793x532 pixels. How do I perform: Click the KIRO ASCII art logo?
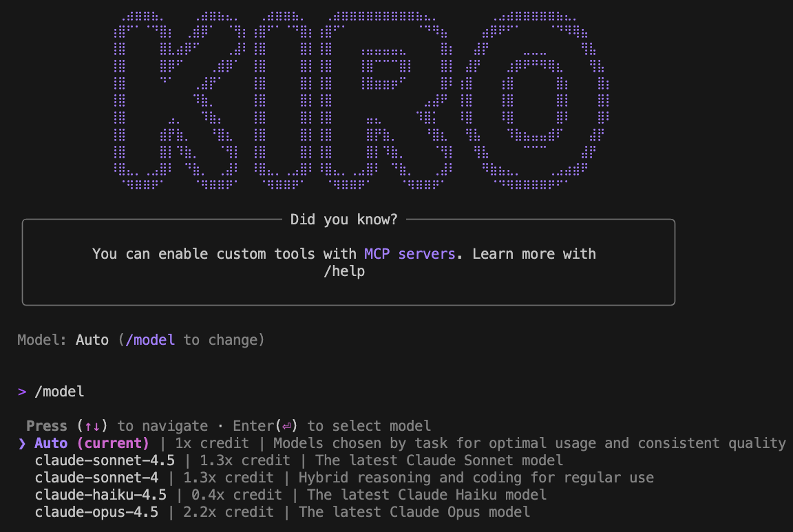point(361,100)
